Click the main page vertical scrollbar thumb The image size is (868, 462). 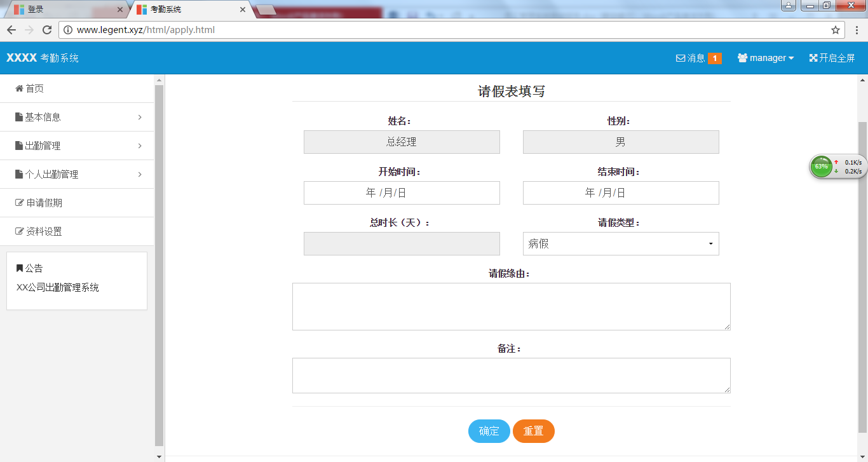pyautogui.click(x=862, y=276)
